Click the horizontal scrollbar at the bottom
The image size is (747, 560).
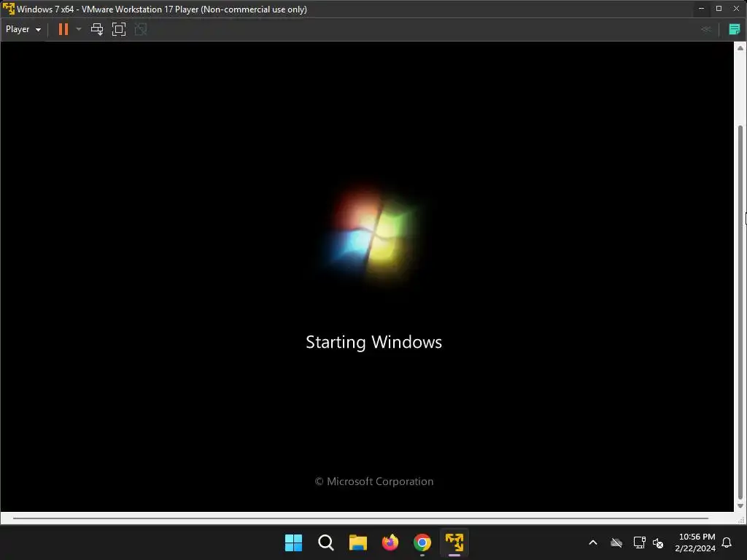[x=360, y=518]
